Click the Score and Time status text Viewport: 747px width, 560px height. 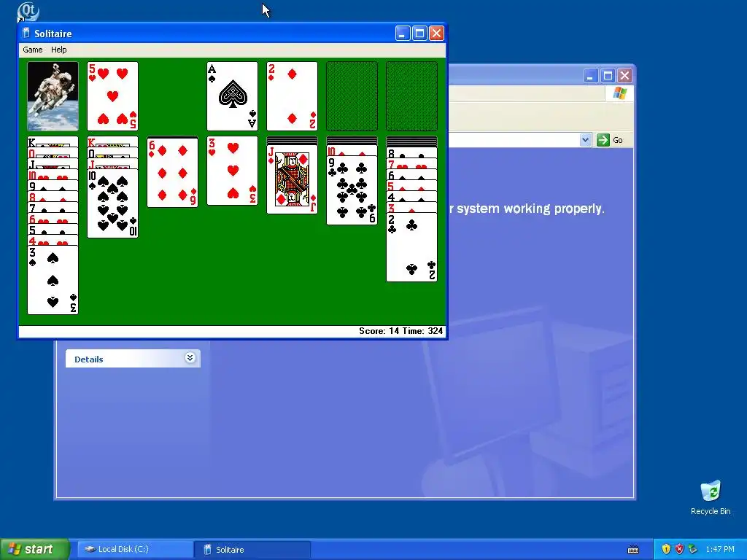[400, 331]
